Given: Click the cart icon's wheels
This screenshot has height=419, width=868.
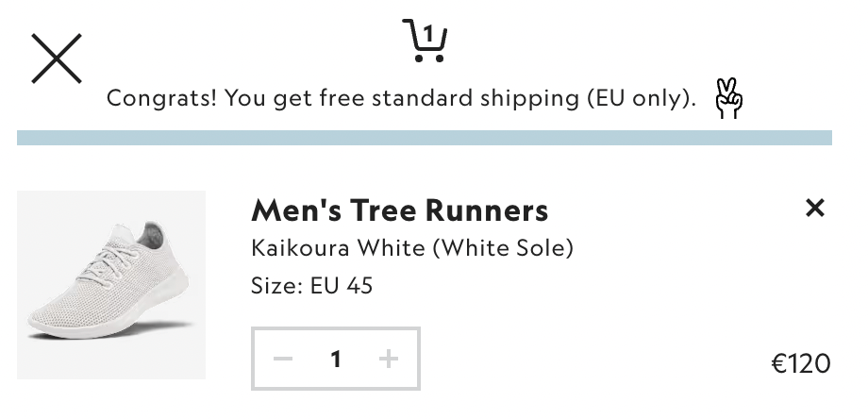Looking at the screenshot, I should coord(428,59).
